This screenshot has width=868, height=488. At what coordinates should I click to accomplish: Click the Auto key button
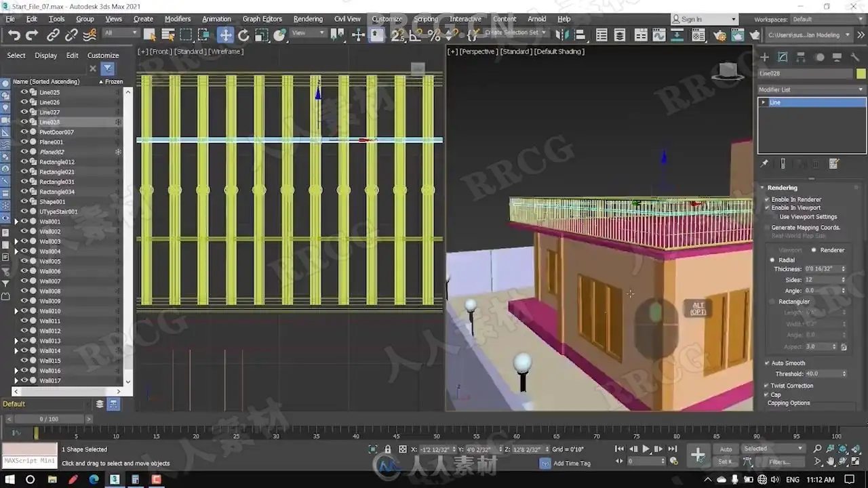(x=726, y=449)
